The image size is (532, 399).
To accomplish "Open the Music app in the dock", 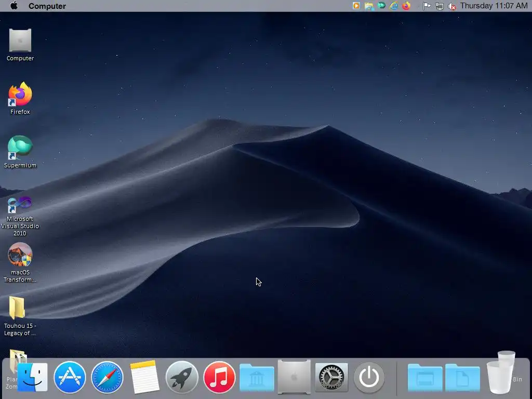I will coord(219,377).
